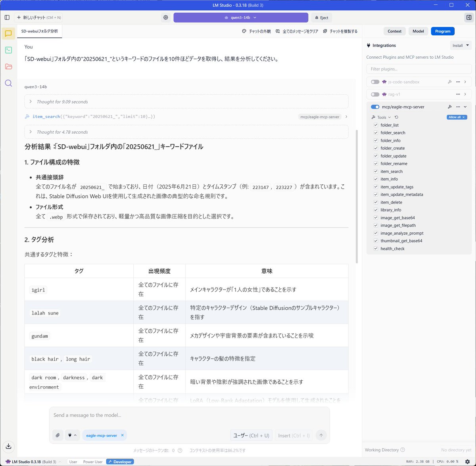Expand the first Thought for 9.09 seconds

point(186,102)
